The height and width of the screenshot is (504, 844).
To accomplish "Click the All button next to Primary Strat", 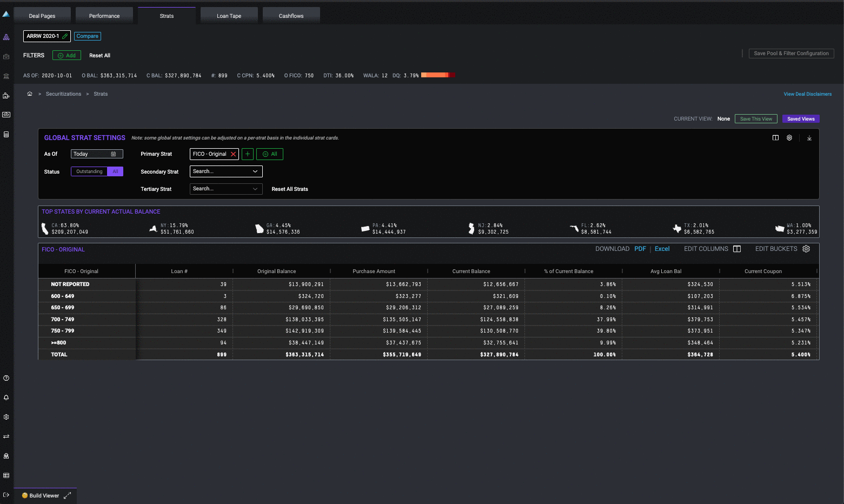I will tap(270, 154).
